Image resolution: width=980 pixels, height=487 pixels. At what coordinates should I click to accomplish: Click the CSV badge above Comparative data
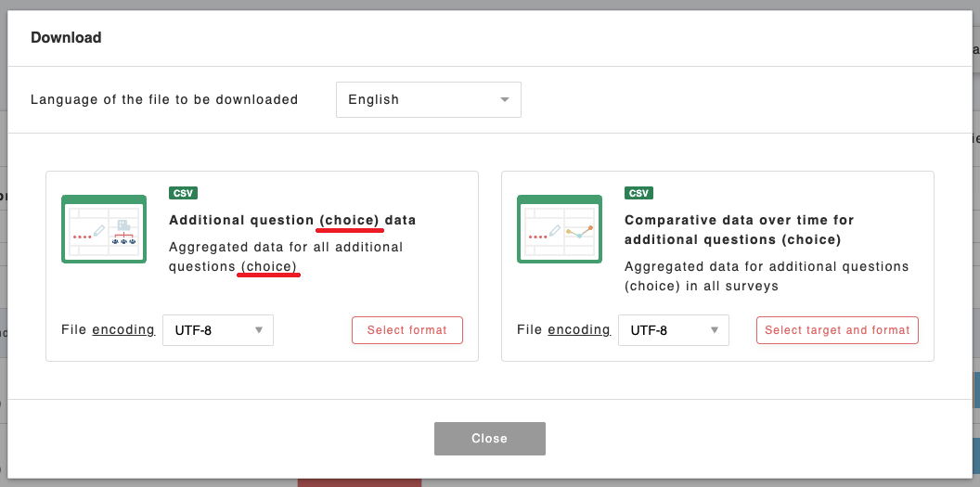[638, 193]
